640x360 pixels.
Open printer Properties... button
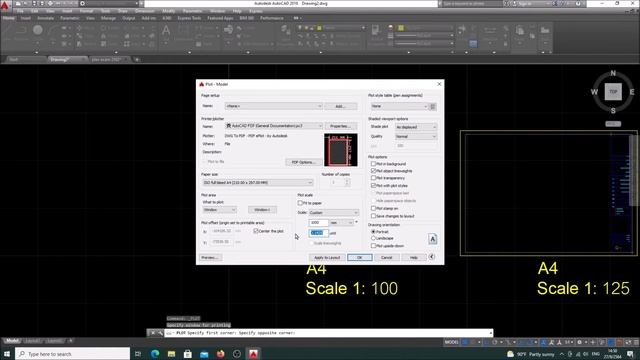click(340, 126)
